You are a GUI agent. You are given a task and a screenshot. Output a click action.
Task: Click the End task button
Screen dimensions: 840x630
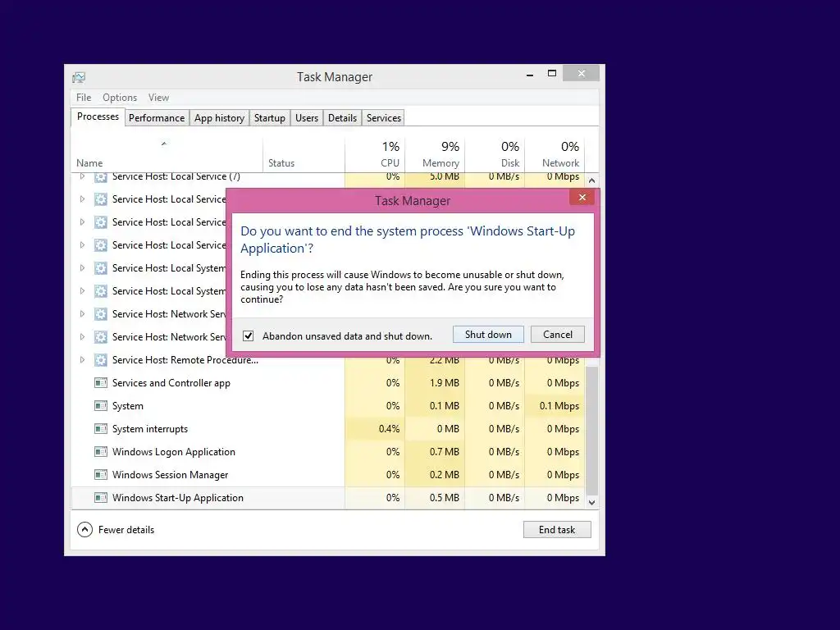[557, 530]
